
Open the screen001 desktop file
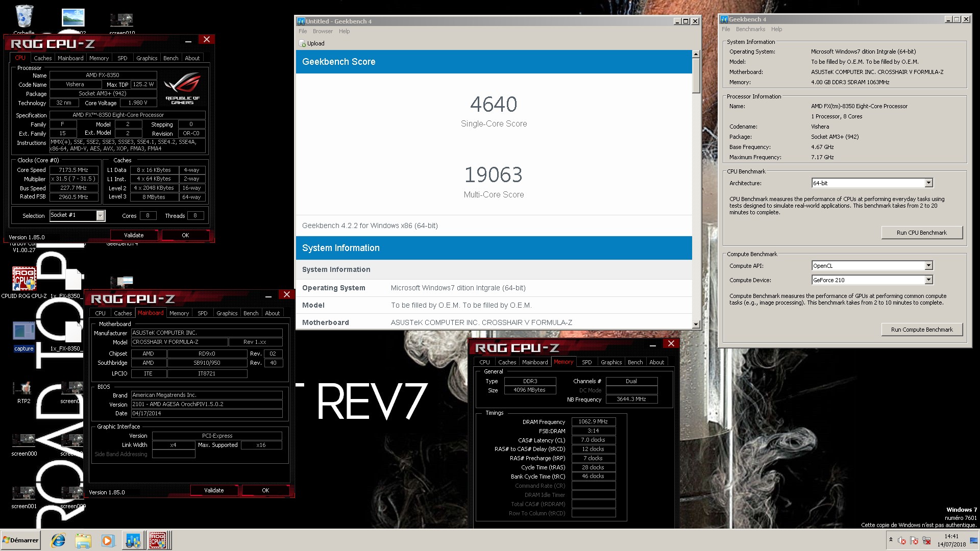coord(24,496)
